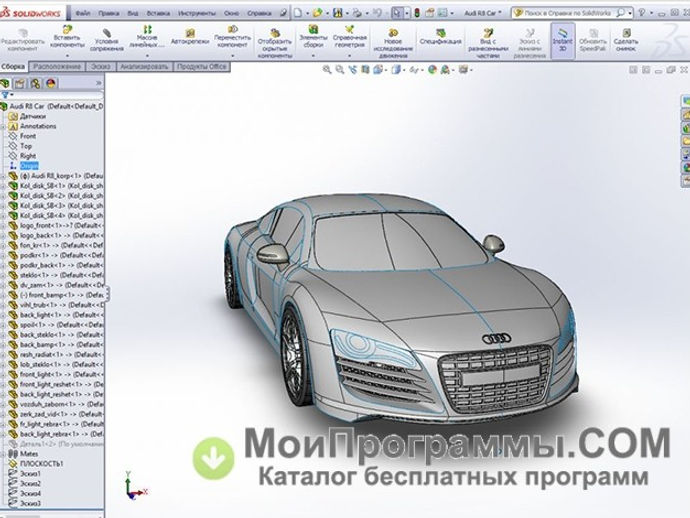The height and width of the screenshot is (518, 690).
Task: Select ПЛОСКОСТЬ1 plane in tree
Action: tap(41, 463)
